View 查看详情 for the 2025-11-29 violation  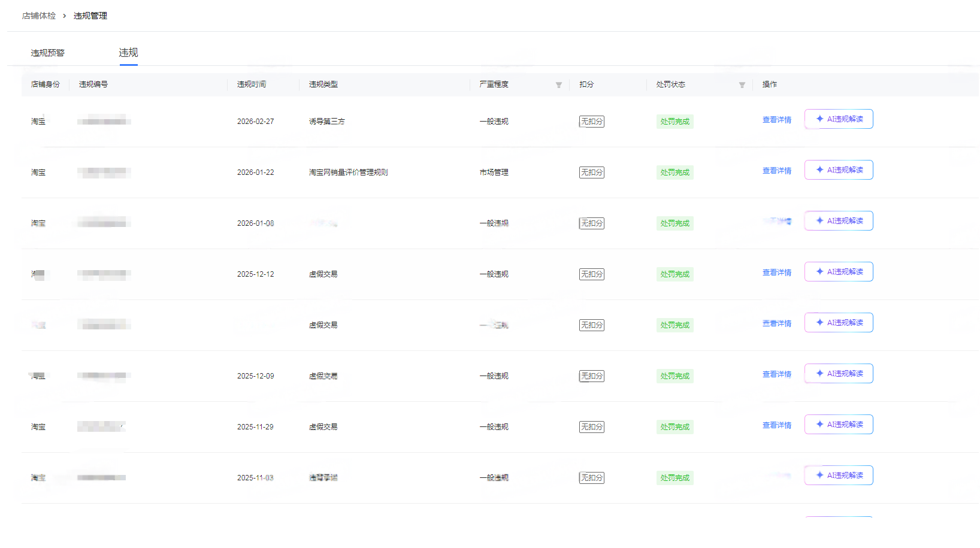(777, 425)
